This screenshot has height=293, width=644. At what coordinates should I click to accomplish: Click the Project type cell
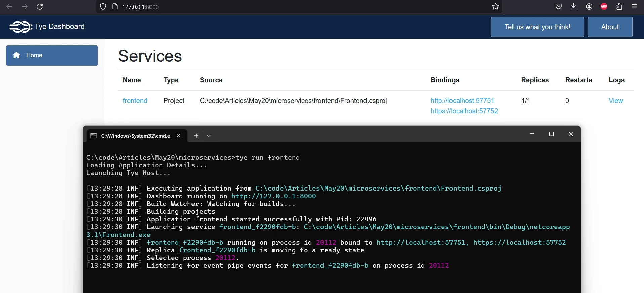(x=174, y=101)
